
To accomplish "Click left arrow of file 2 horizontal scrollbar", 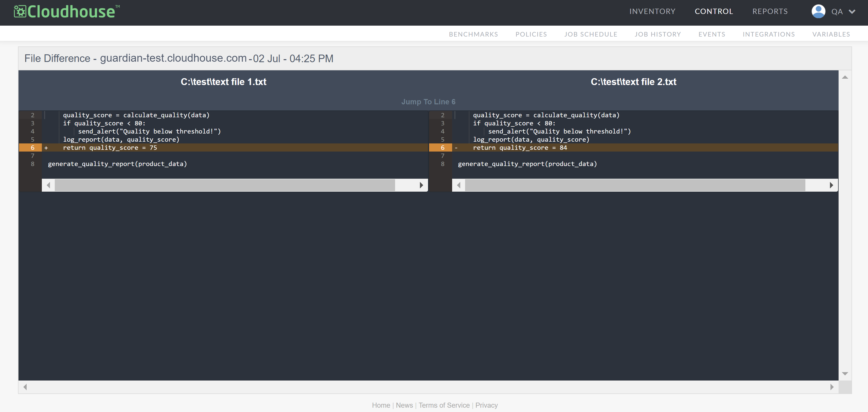I will point(459,185).
